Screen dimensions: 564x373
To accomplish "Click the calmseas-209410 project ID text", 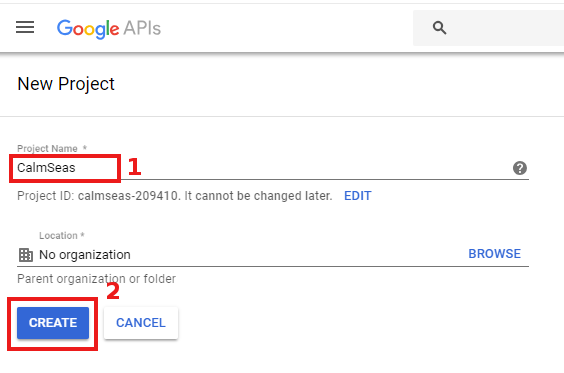I will 128,196.
